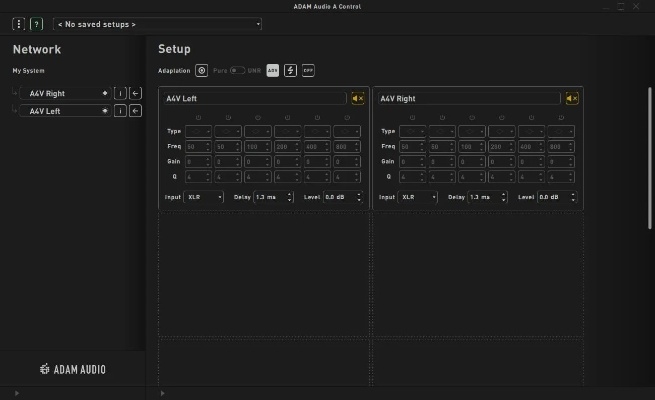Screen dimensions: 655x400
Task: Open the Input XLR dropdown for A4V Left
Action: [x=204, y=197]
